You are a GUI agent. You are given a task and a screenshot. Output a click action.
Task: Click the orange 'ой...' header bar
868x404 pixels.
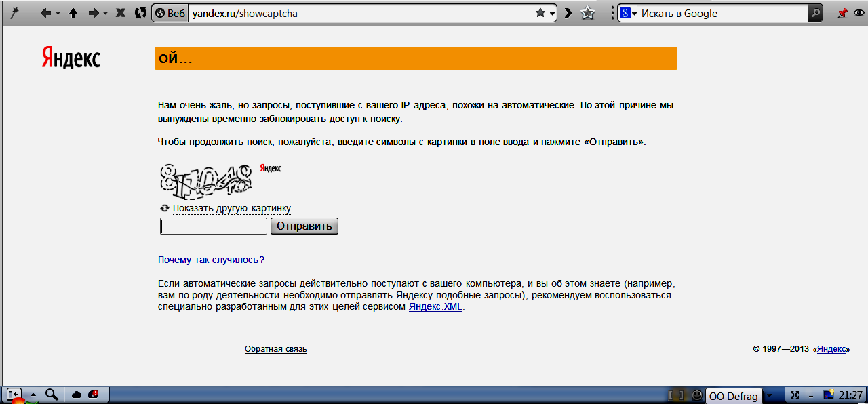point(416,58)
